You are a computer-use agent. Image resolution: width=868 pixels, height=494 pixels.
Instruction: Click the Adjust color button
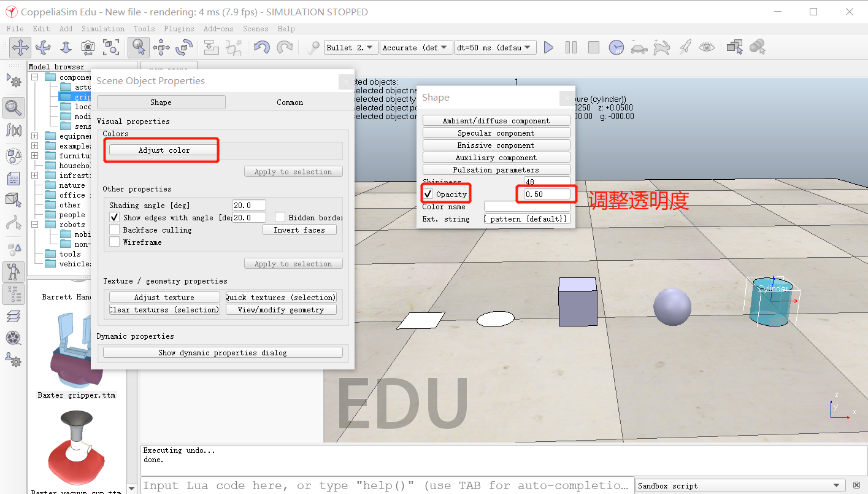(x=161, y=150)
